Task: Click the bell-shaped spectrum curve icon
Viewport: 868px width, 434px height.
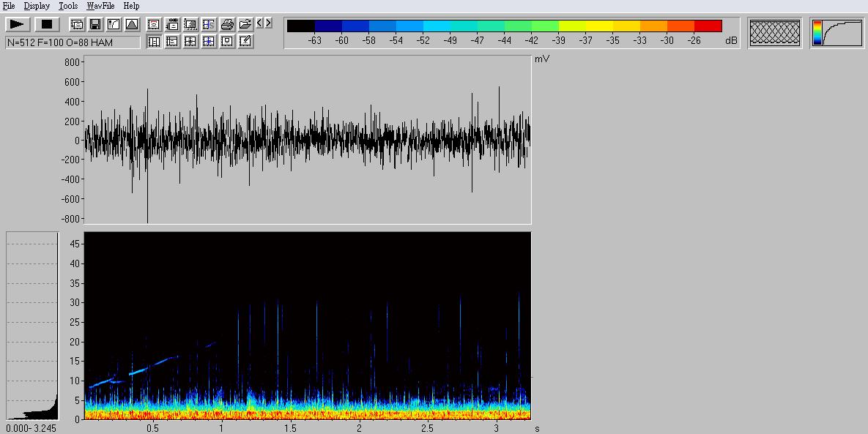Action: 132,24
